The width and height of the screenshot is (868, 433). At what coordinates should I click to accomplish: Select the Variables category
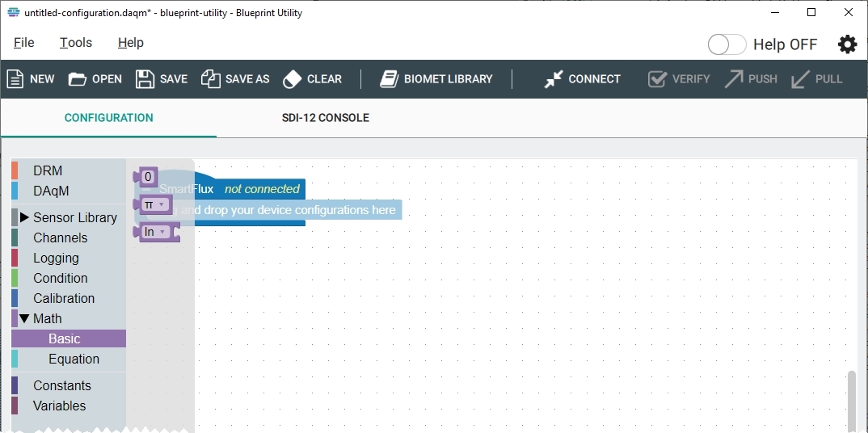click(x=69, y=406)
